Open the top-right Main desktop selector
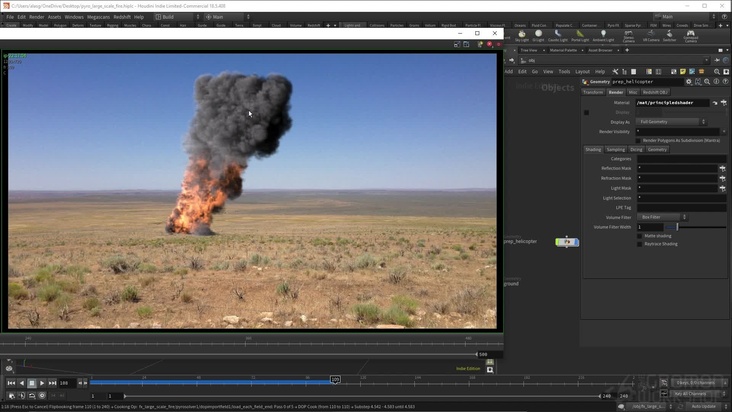The image size is (732, 412). point(684,17)
